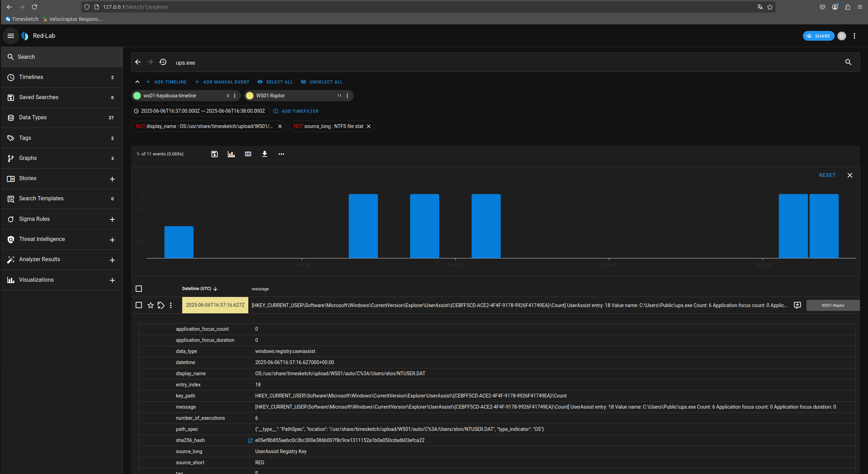Open the Search Templates sidebar section
The image size is (868, 474).
[x=62, y=199]
